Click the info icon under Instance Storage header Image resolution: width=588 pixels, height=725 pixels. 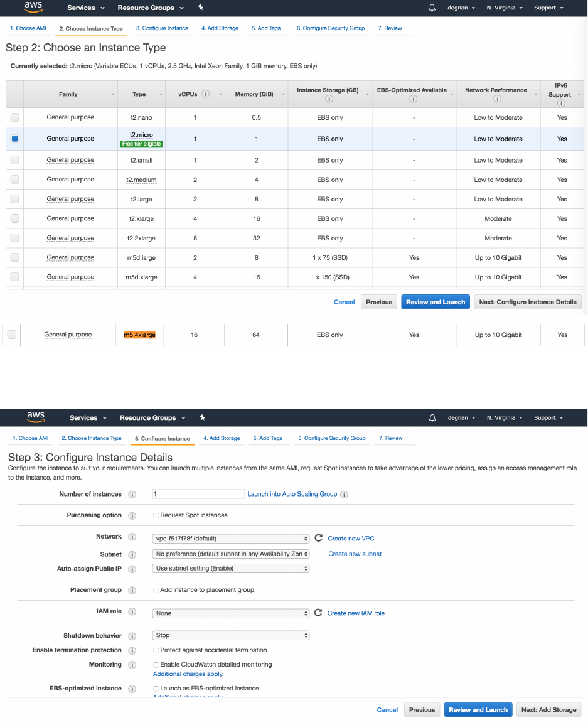329,99
